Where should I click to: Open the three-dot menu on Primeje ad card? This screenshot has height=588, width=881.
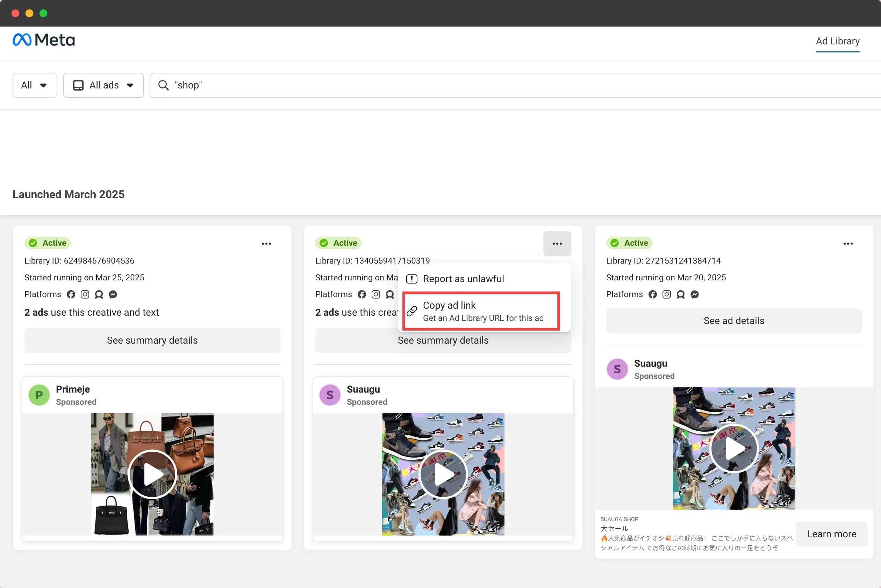pos(266,244)
